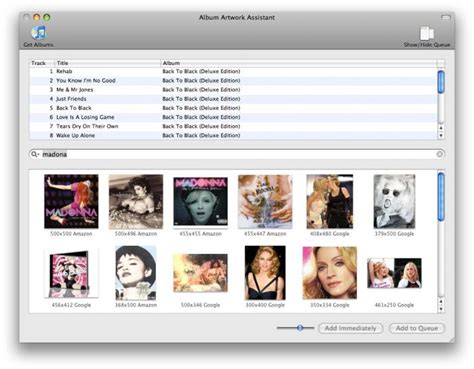Sort by the Title column header

tap(107, 63)
